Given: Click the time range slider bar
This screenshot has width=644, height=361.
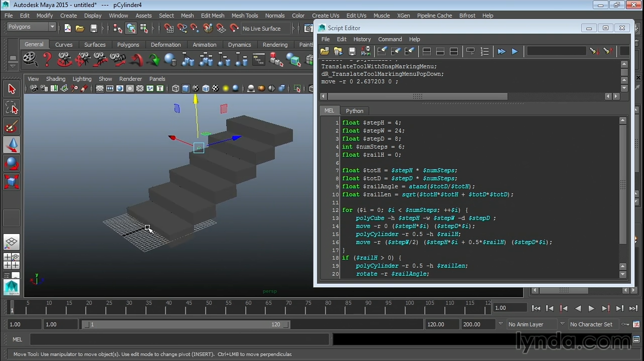Looking at the screenshot, I should click(x=186, y=324).
